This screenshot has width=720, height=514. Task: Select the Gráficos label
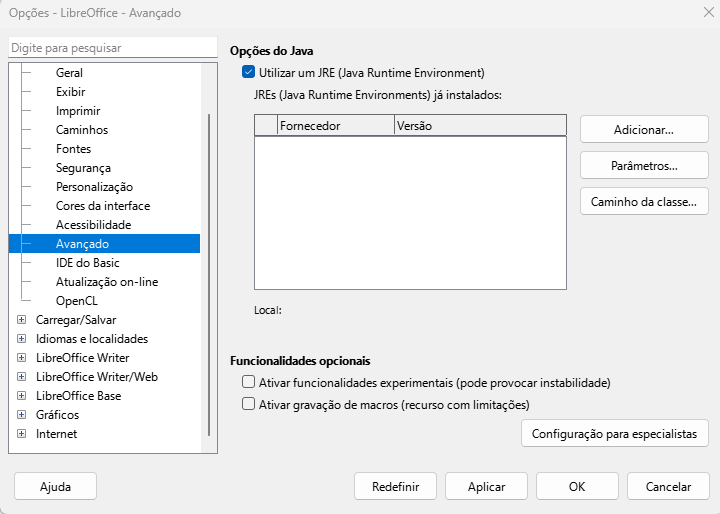pos(57,415)
